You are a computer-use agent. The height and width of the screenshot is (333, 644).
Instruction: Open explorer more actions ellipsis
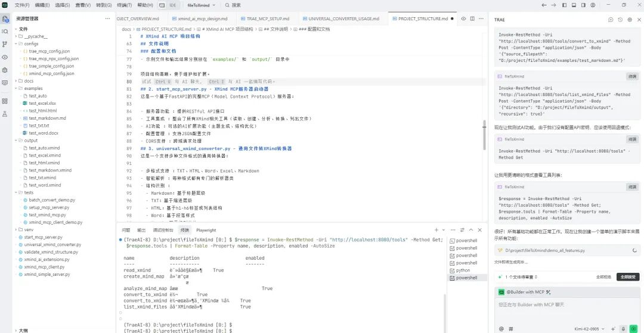tap(107, 18)
